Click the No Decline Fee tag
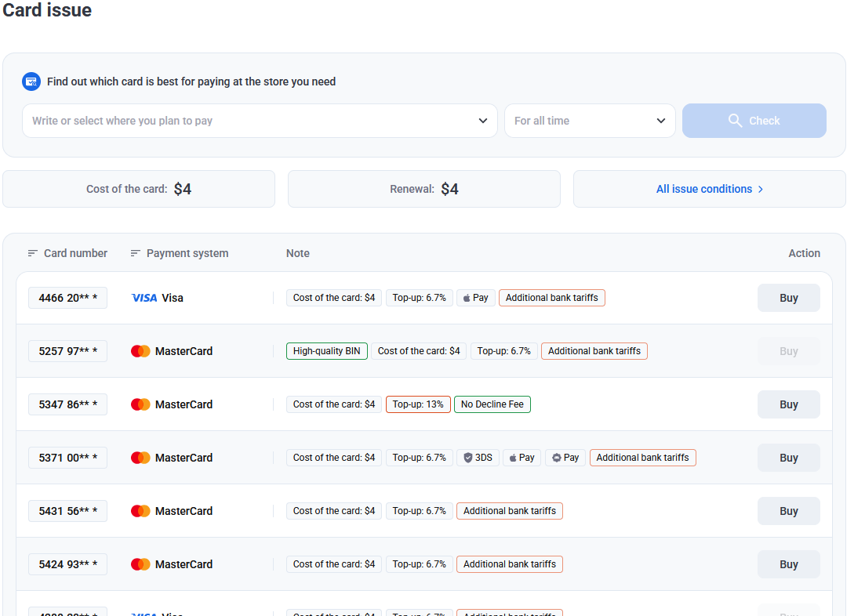Screen dimensions: 865x616 [x=492, y=404]
